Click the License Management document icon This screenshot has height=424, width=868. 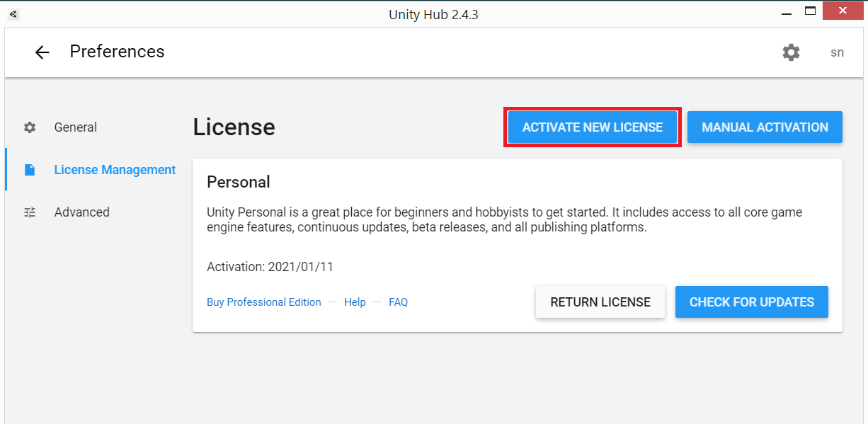pos(30,170)
